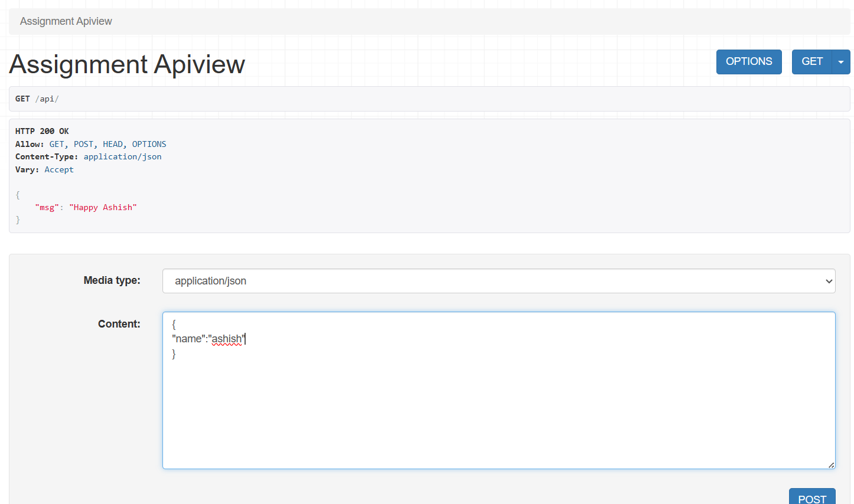
Task: Click the "Content:" label
Action: coord(119,324)
